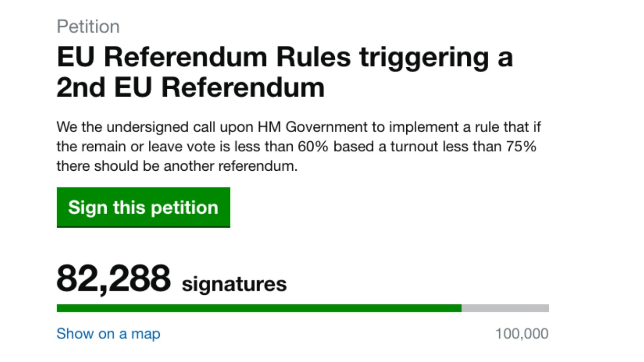This screenshot has height=362, width=644.
Task: Click the heading line 'EU Referendum Rules triggering a'
Action: 284,58
